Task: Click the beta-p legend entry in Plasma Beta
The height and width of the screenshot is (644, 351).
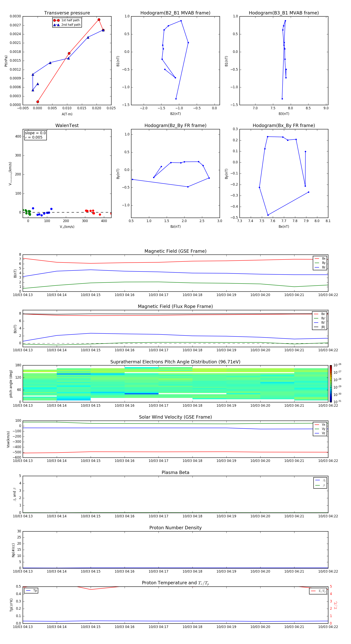Action: (x=320, y=480)
